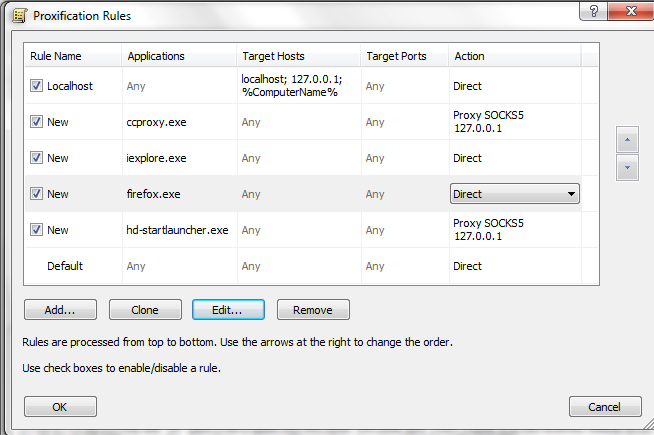Toggle the firefox.exe rule checkbox
This screenshot has height=435, width=654.
pyautogui.click(x=36, y=194)
